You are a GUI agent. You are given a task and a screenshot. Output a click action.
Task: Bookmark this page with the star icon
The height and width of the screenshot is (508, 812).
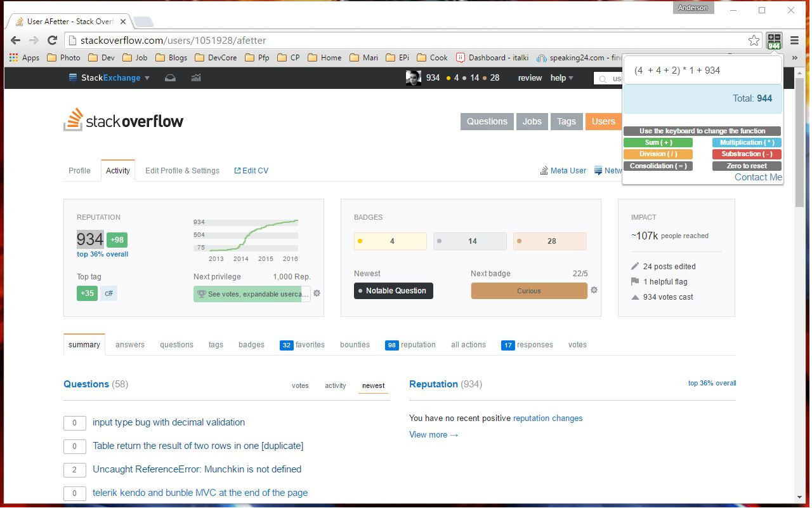tap(754, 40)
